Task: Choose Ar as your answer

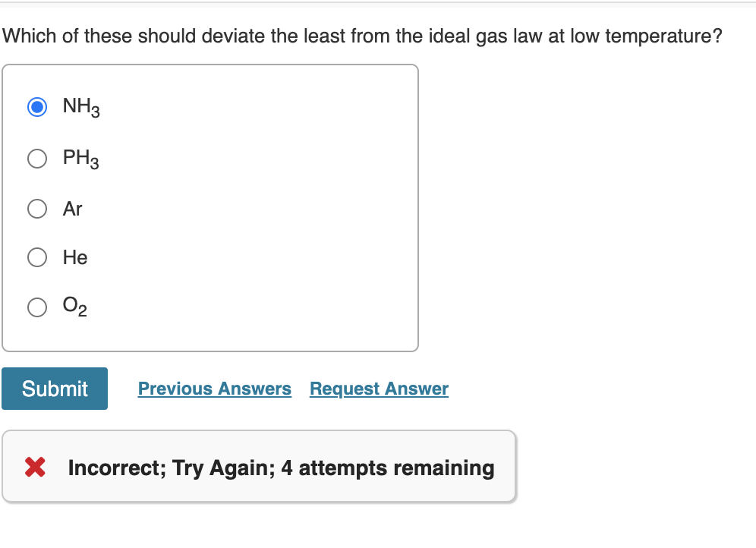Action: 36,209
